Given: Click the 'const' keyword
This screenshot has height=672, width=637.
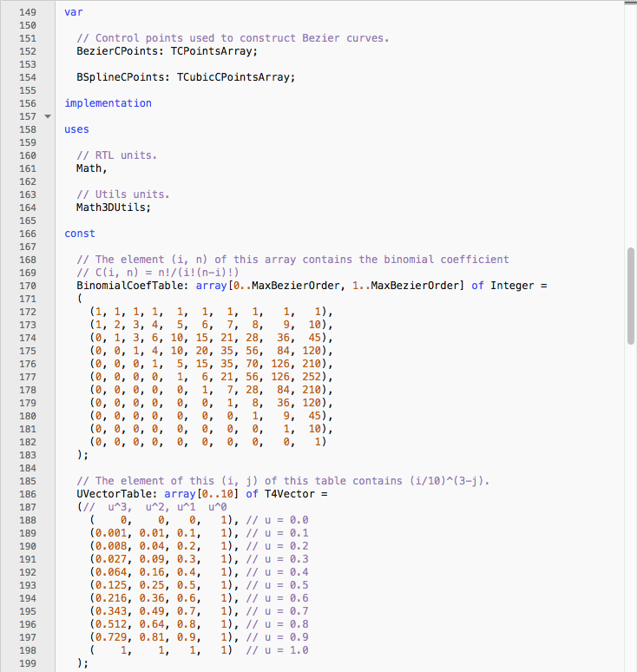Looking at the screenshot, I should click(x=80, y=234).
